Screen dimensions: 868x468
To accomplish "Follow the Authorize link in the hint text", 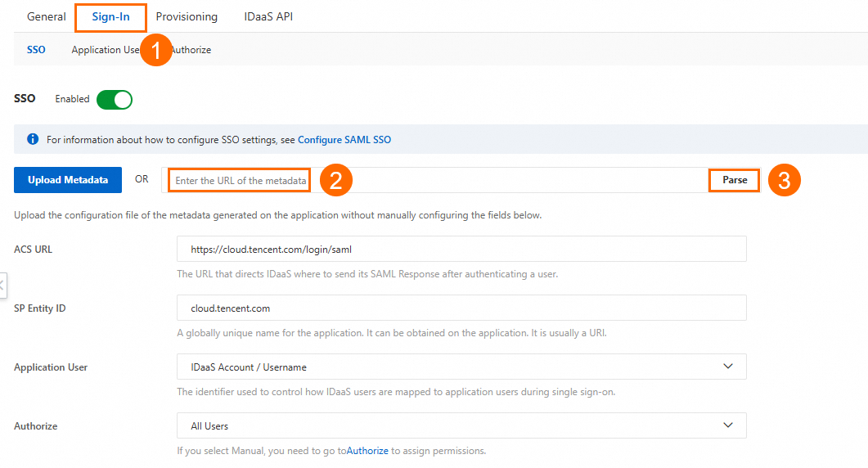I will (367, 451).
